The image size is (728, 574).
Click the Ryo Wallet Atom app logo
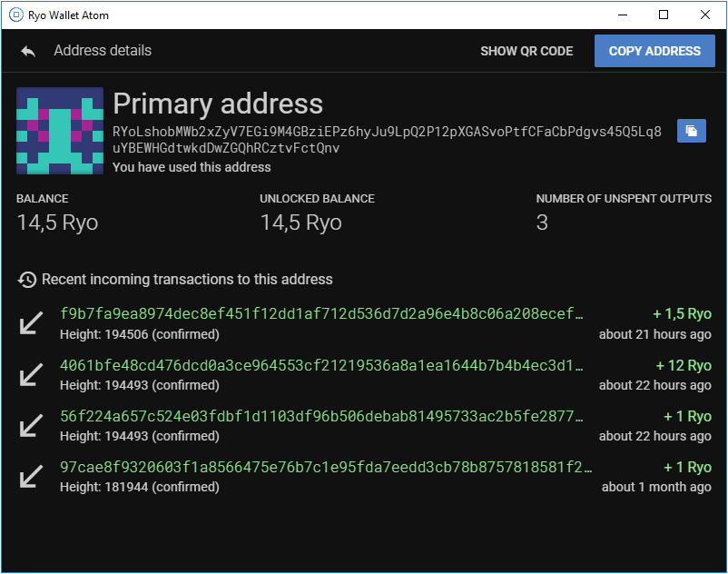(15, 15)
